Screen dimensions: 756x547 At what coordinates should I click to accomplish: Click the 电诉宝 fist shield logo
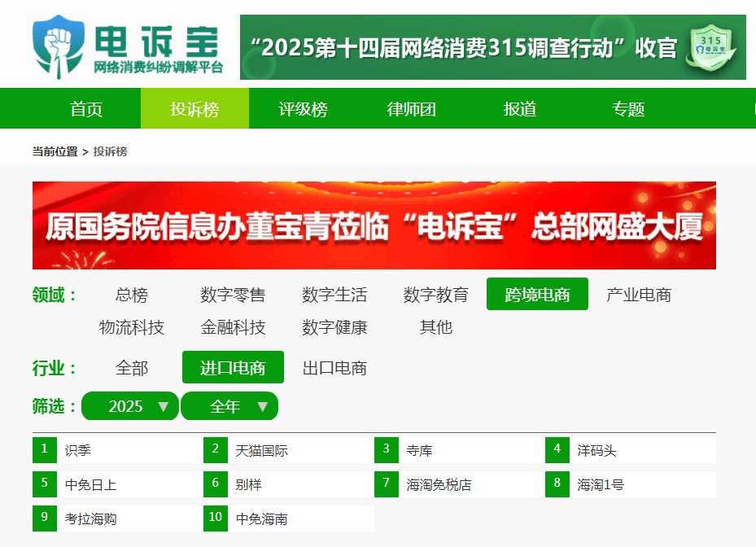(59, 45)
